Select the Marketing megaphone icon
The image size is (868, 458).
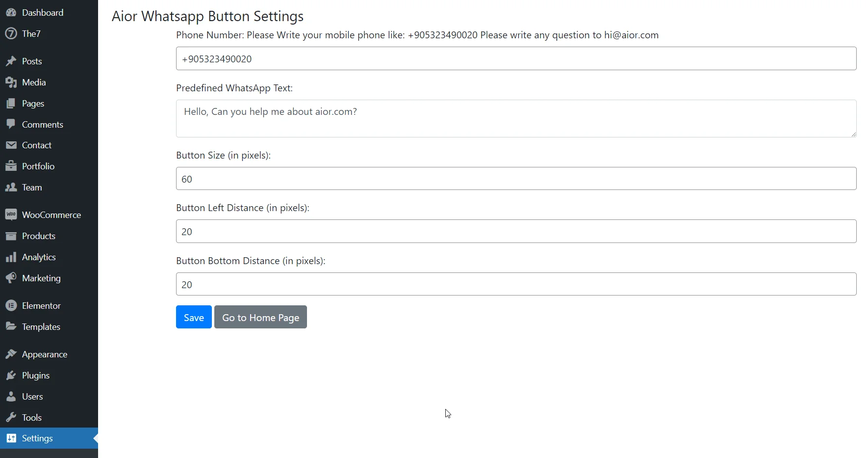(x=11, y=278)
